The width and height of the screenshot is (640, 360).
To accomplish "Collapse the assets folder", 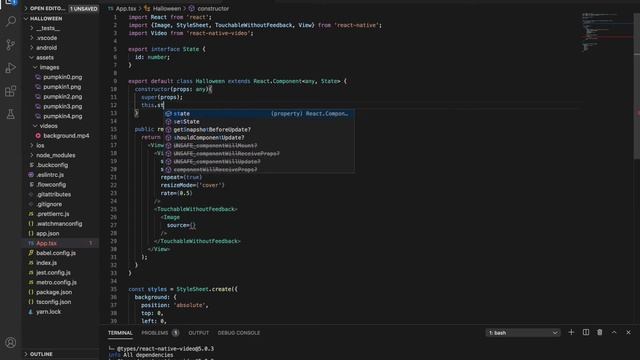I will 60,58.
